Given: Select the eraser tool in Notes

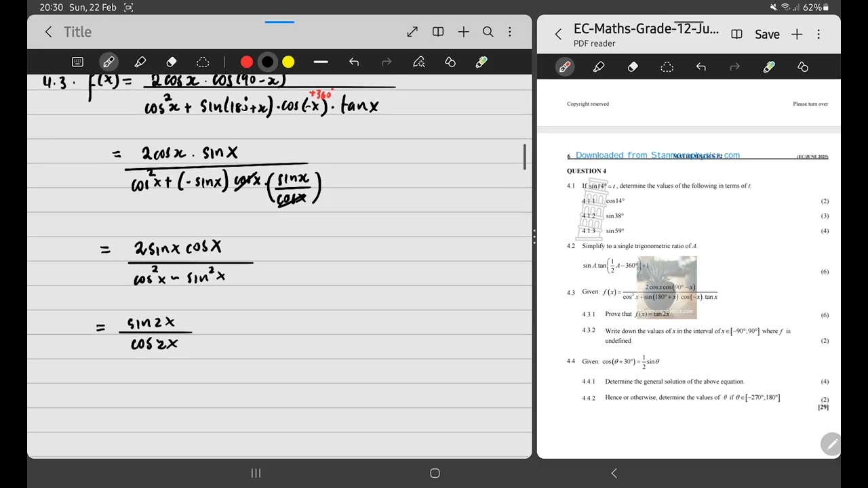Looking at the screenshot, I should tap(172, 62).
